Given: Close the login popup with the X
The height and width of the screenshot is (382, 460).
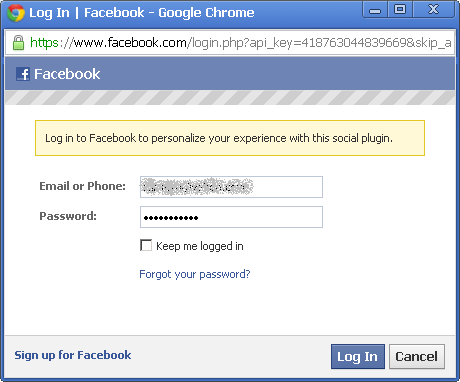Looking at the screenshot, I should pos(433,10).
